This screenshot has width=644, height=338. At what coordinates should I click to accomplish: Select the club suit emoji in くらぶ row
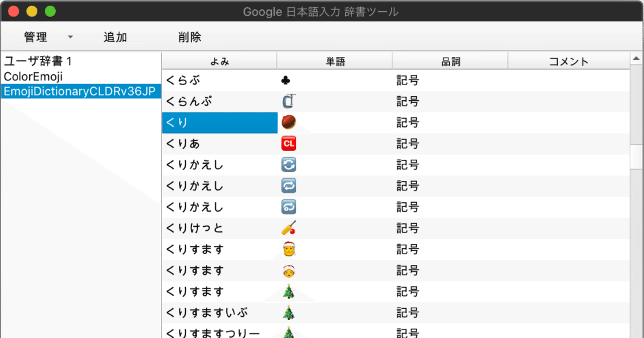tap(286, 81)
